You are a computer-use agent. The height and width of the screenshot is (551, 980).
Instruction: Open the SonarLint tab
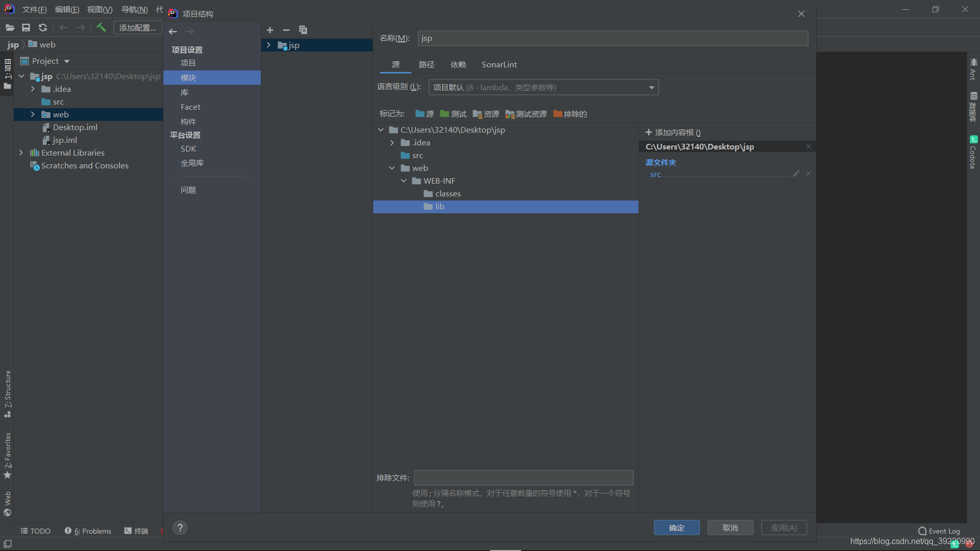(499, 65)
